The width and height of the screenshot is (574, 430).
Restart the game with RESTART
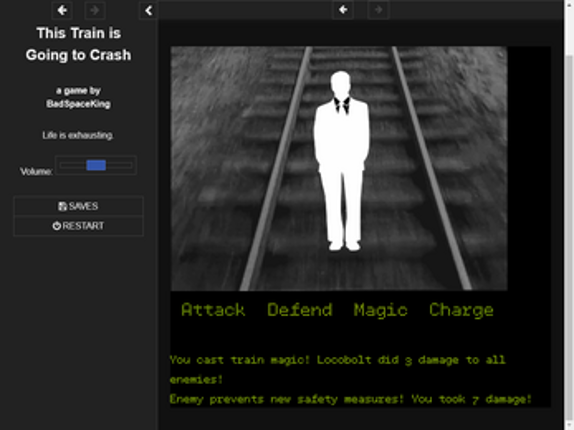click(x=78, y=226)
